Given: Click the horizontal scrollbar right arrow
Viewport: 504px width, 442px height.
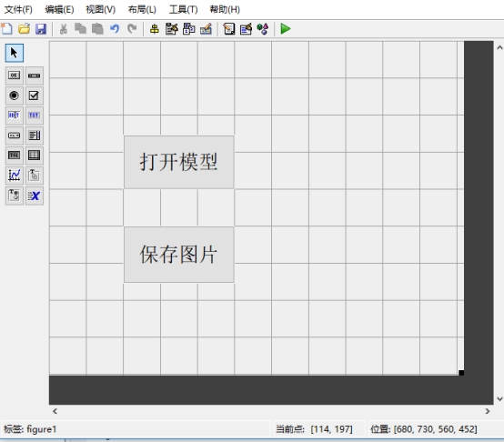Looking at the screenshot, I should [488, 411].
